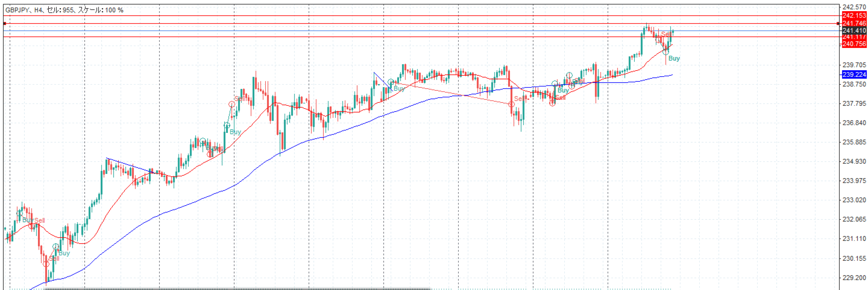Click the horizontal scrollbar at chart bottom
Image resolution: width=868 pixels, height=290 pixels.
[x=237, y=289]
